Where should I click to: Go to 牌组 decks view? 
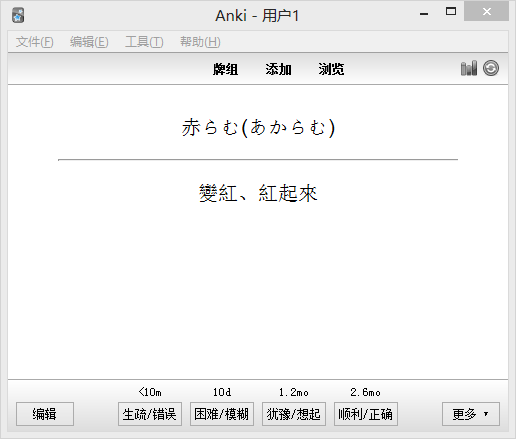point(225,69)
